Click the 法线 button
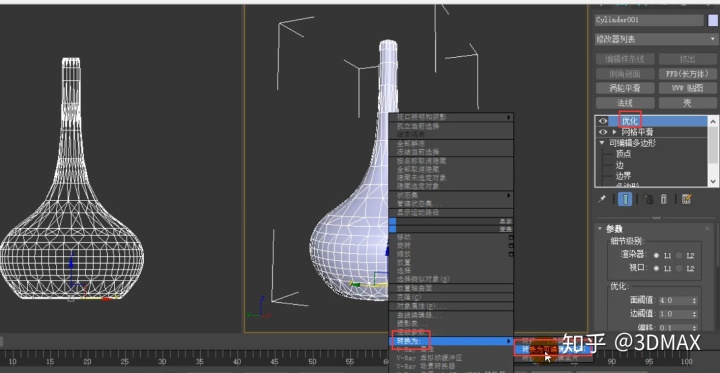The width and height of the screenshot is (720, 373). tap(625, 102)
